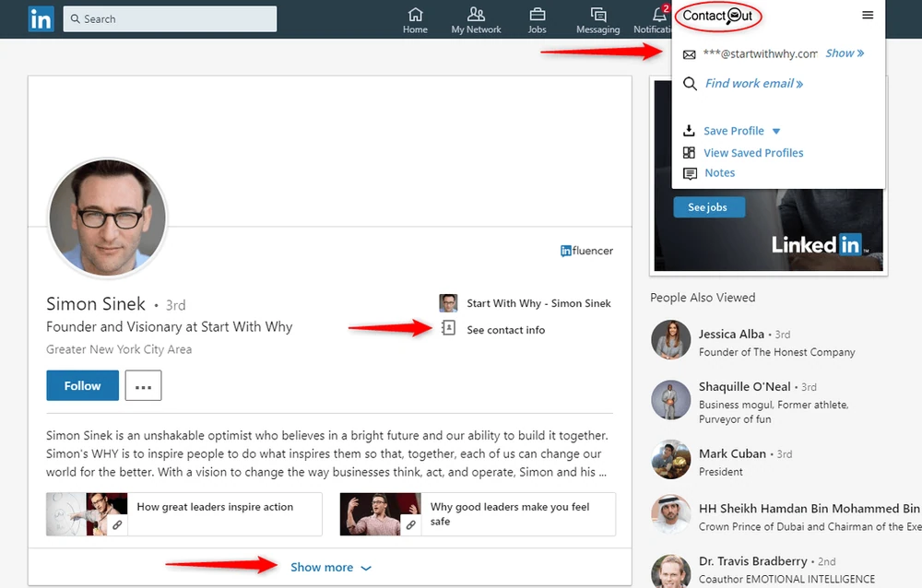Click 'Founder of The Honest Company' text
The image size is (922, 588).
pyautogui.click(x=776, y=352)
